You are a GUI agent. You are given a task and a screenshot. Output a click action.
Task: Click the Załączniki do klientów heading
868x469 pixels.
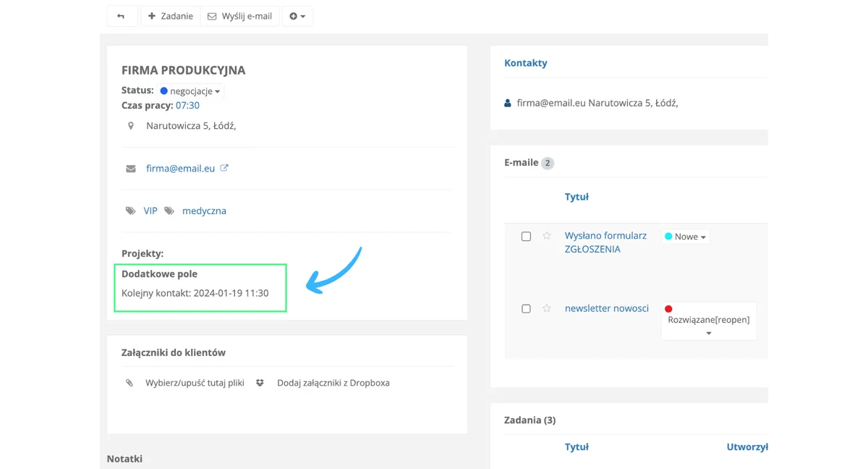[x=174, y=352]
